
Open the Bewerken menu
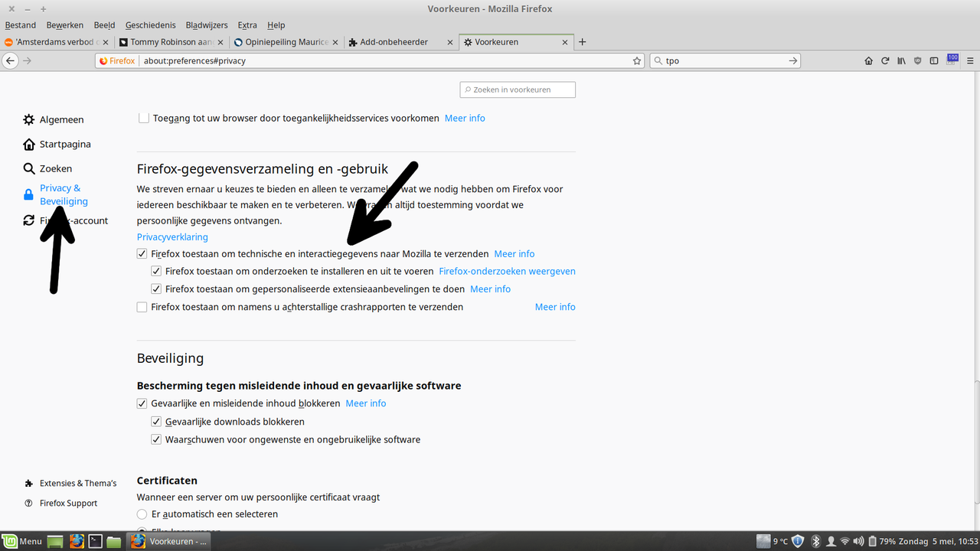pos(65,25)
